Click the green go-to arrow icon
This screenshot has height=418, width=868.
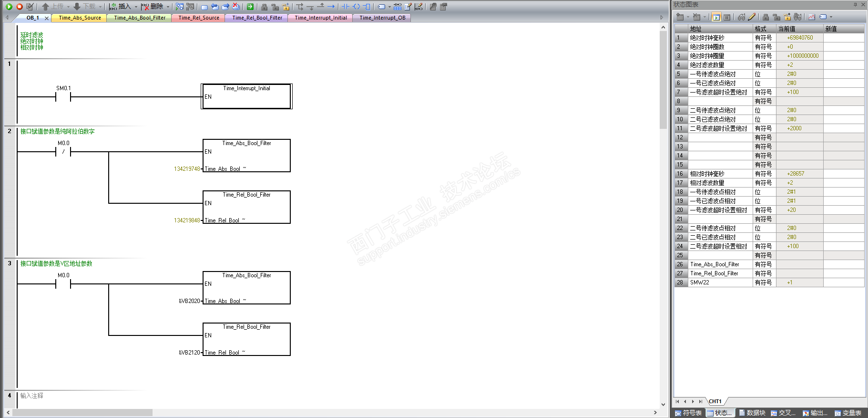point(250,7)
